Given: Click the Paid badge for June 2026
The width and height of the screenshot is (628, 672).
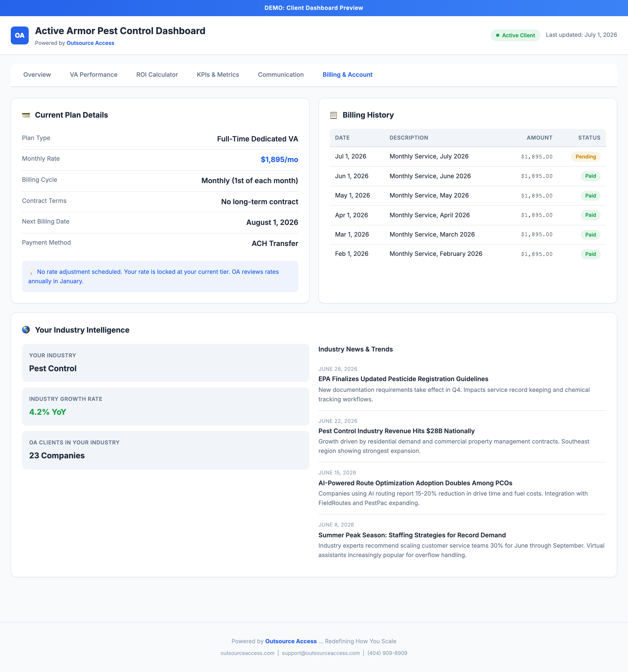Looking at the screenshot, I should tap(591, 176).
